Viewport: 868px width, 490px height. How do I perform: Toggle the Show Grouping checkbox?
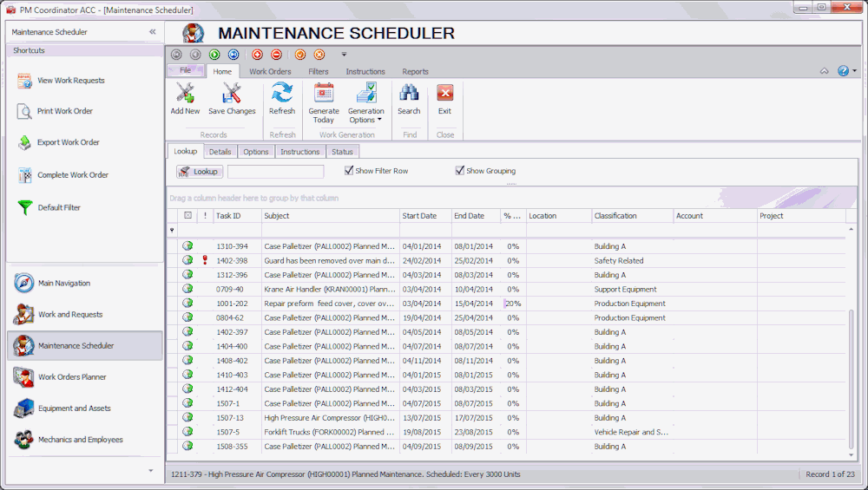(460, 171)
